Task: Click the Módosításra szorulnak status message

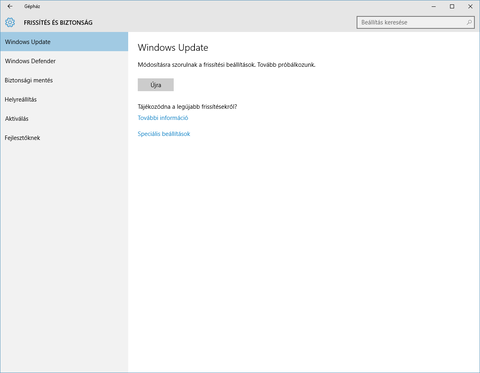Action: 226,65
